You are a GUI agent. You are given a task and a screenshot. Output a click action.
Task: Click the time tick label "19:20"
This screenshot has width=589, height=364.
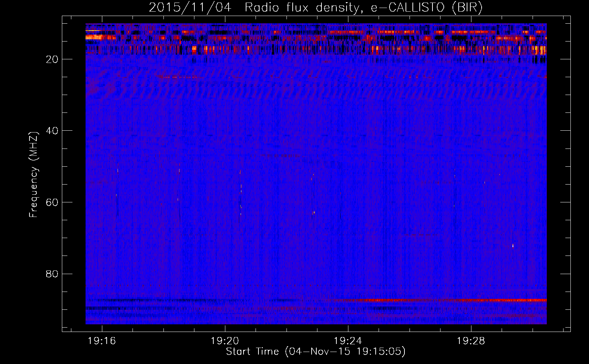tap(225, 341)
